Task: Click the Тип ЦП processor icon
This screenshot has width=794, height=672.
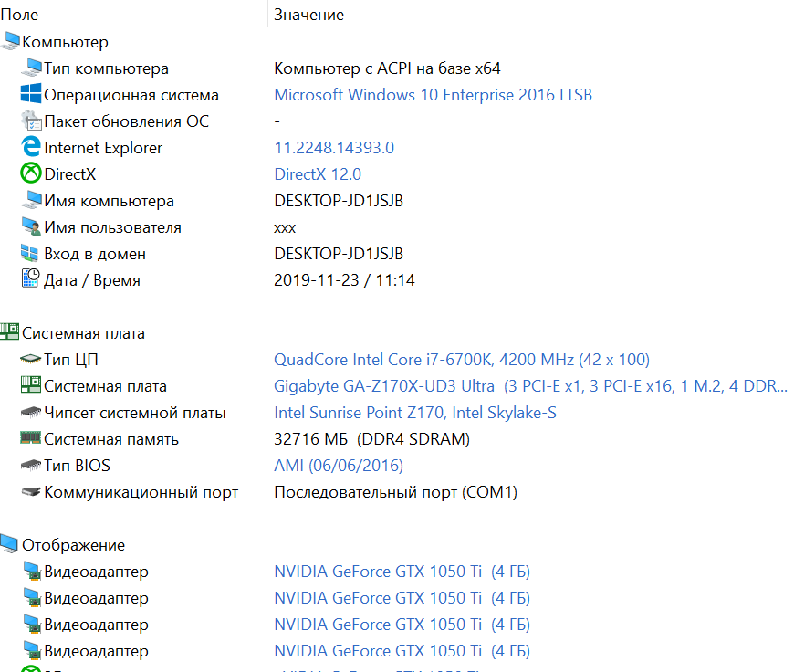Action: point(31,360)
